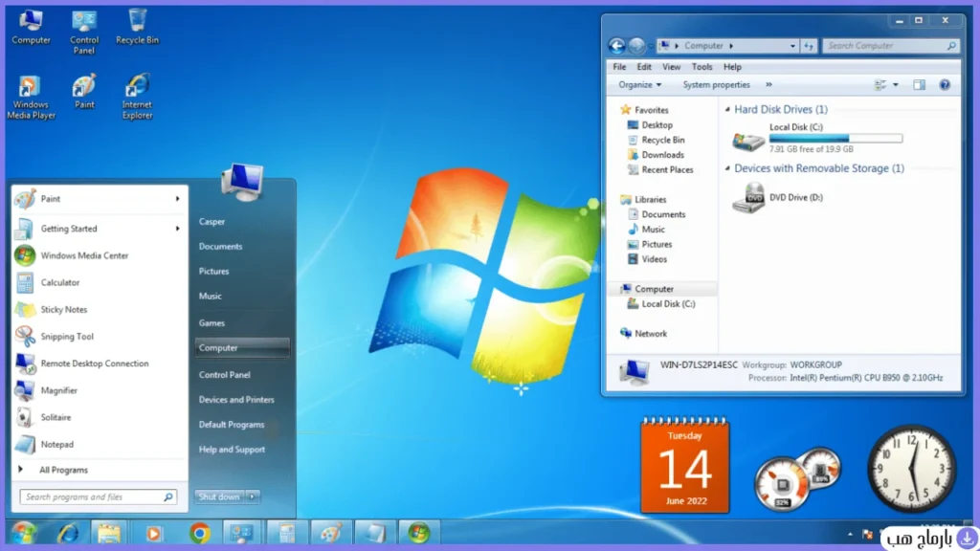The image size is (980, 551).
Task: Open the Help question mark icon
Action: (x=945, y=85)
